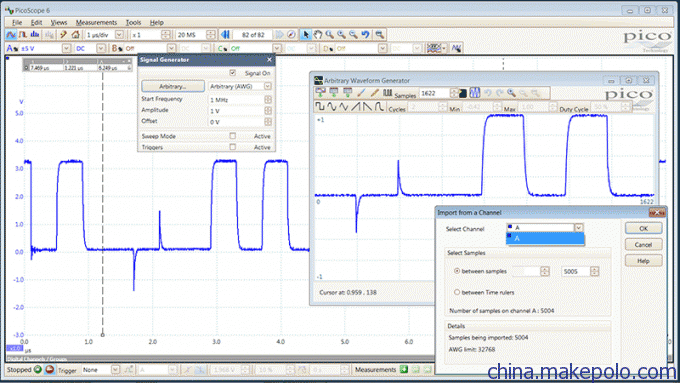Open the Tools menu
The width and height of the screenshot is (680, 383).
pos(133,23)
